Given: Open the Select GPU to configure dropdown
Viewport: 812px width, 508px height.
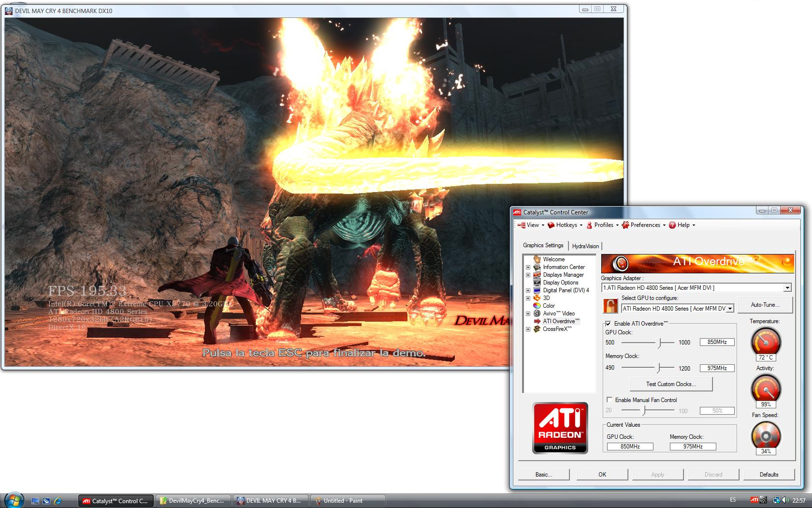Looking at the screenshot, I should pyautogui.click(x=730, y=309).
